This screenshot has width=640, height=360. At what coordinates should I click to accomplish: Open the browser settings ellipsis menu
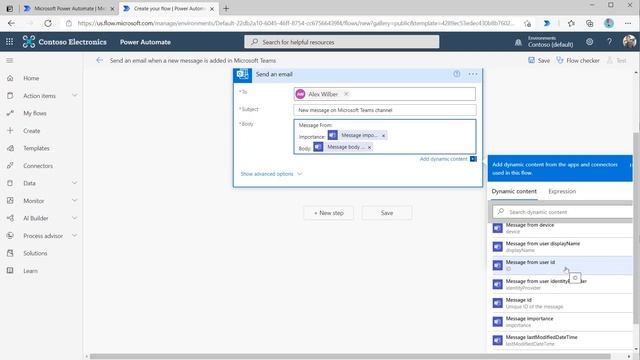click(628, 23)
